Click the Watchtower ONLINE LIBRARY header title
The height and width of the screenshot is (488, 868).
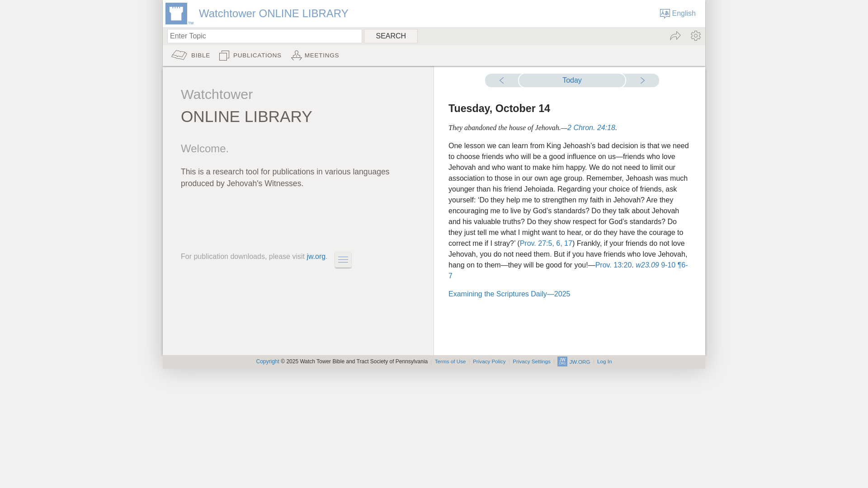point(274,14)
